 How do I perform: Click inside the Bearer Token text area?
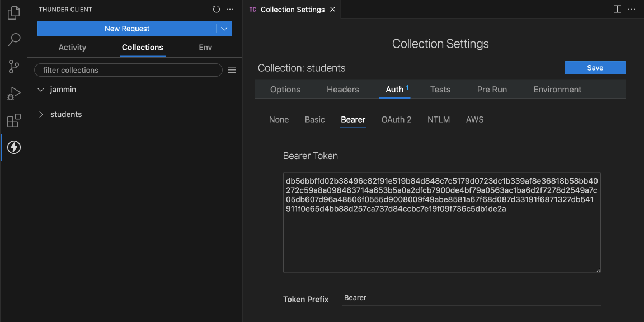442,222
